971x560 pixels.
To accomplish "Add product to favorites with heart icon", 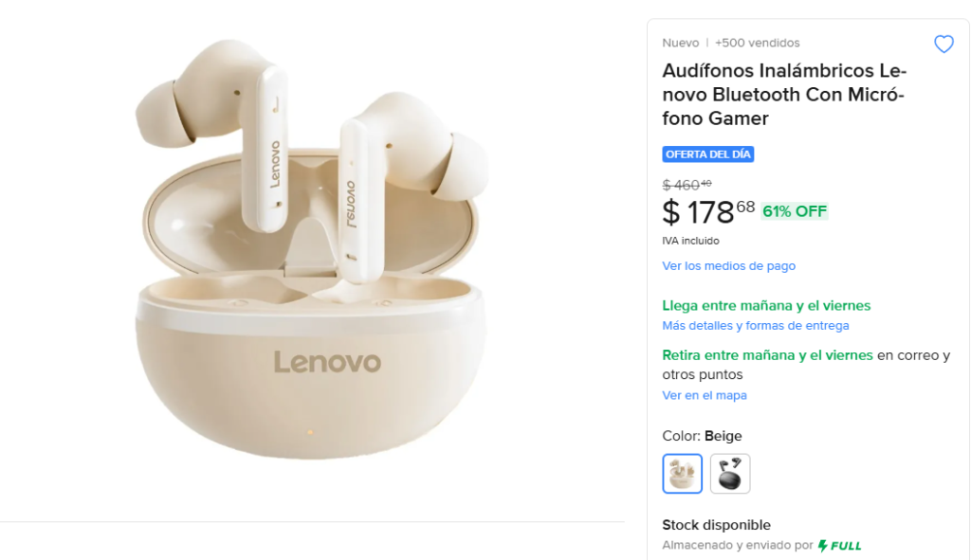I will 944,45.
